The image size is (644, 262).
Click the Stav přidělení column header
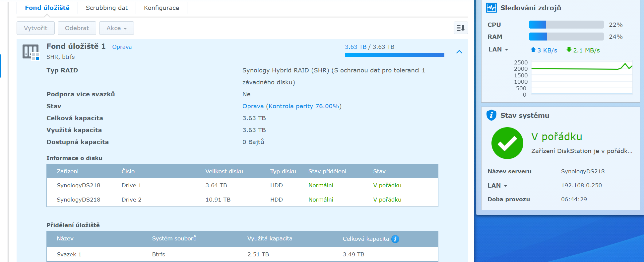[x=327, y=171]
